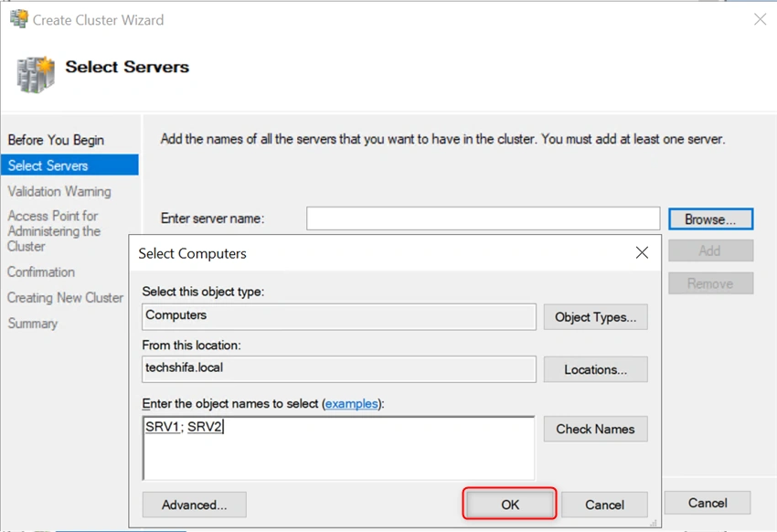
Task: Click Create Cluster Wizard title text
Action: click(x=98, y=20)
